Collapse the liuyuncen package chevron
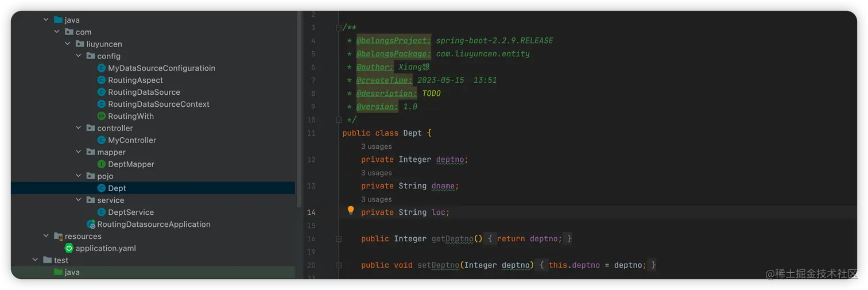 (68, 44)
